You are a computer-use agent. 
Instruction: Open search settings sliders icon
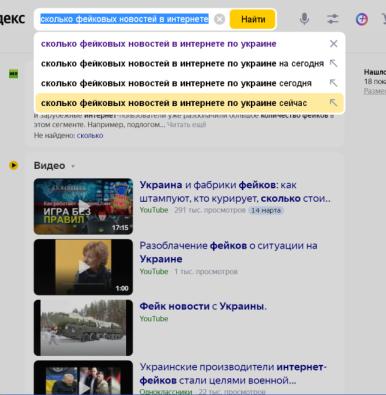pyautogui.click(x=333, y=19)
